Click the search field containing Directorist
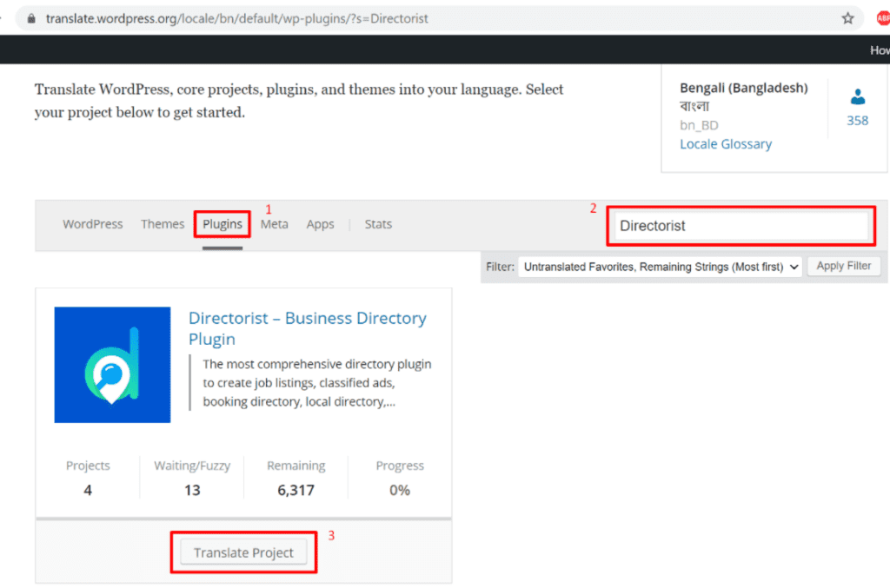Screen dimensions: 890x588 pos(741,226)
